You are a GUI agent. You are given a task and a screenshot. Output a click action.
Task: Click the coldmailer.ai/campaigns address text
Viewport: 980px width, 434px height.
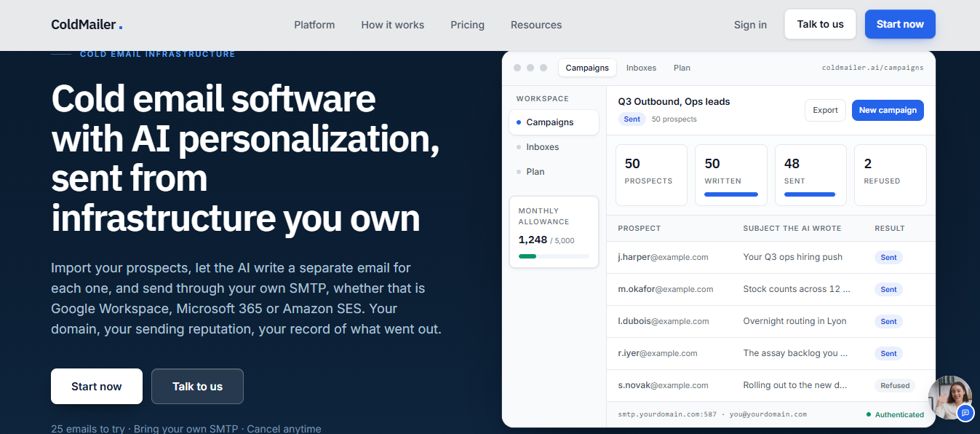pyautogui.click(x=873, y=68)
